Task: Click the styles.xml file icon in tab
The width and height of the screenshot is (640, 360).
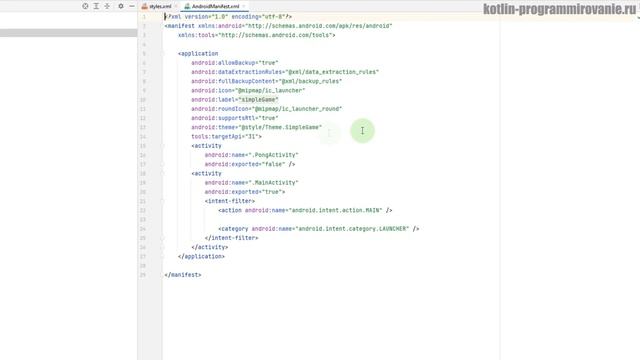Action: [144, 6]
